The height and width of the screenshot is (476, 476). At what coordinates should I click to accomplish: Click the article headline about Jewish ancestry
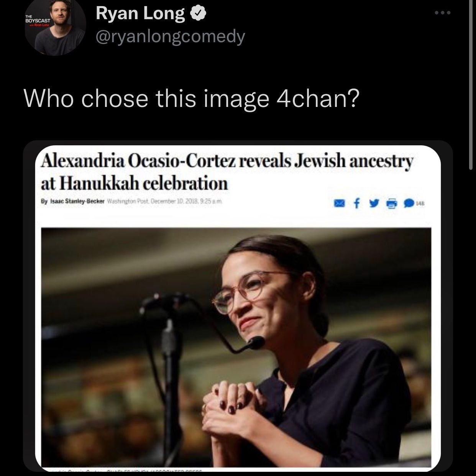227,172
